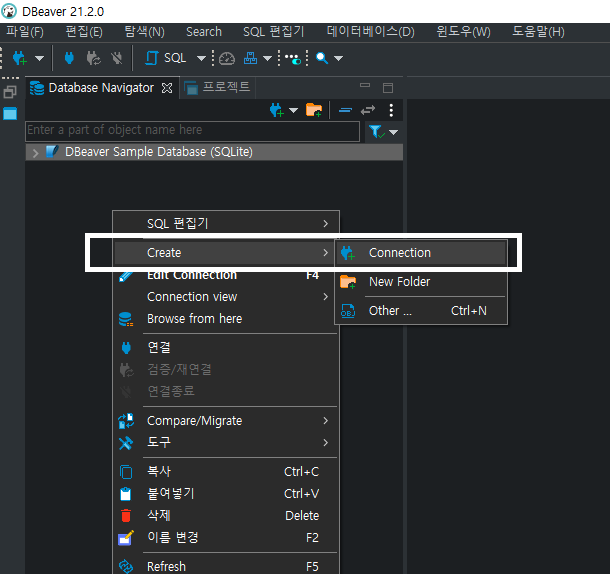
Task: Click the filter funnel icon in navigator
Action: click(x=376, y=132)
